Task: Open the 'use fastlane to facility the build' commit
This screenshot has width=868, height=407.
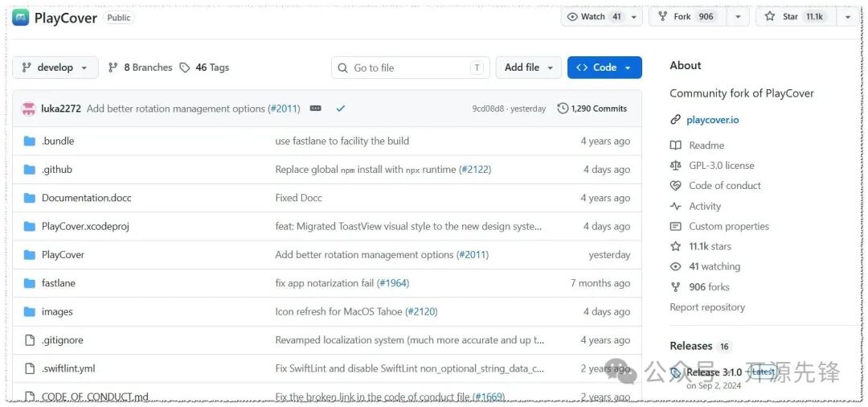Action: pos(342,142)
